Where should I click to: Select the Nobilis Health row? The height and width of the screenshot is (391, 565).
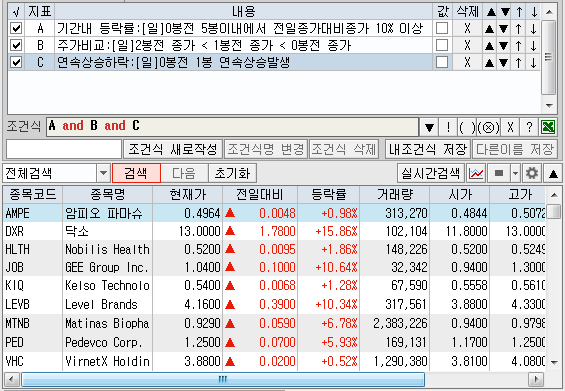[275, 249]
